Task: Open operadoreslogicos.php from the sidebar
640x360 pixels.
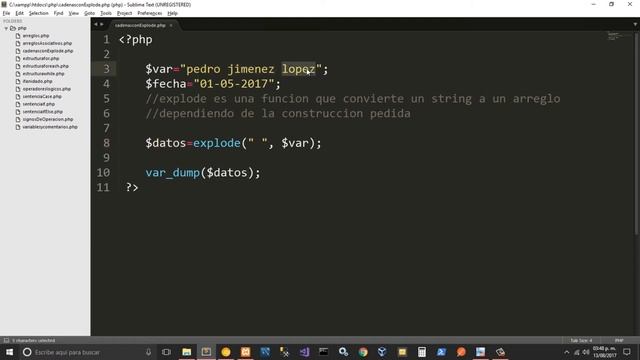Action: [x=47, y=89]
